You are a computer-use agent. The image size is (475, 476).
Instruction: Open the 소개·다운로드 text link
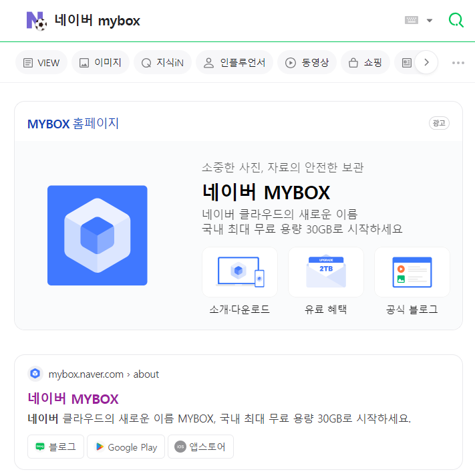240,310
